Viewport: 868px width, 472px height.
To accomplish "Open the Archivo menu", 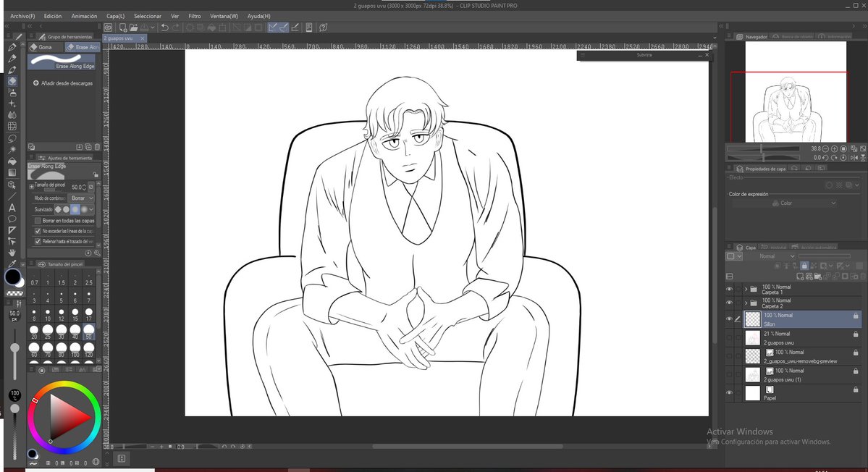I will coord(22,16).
